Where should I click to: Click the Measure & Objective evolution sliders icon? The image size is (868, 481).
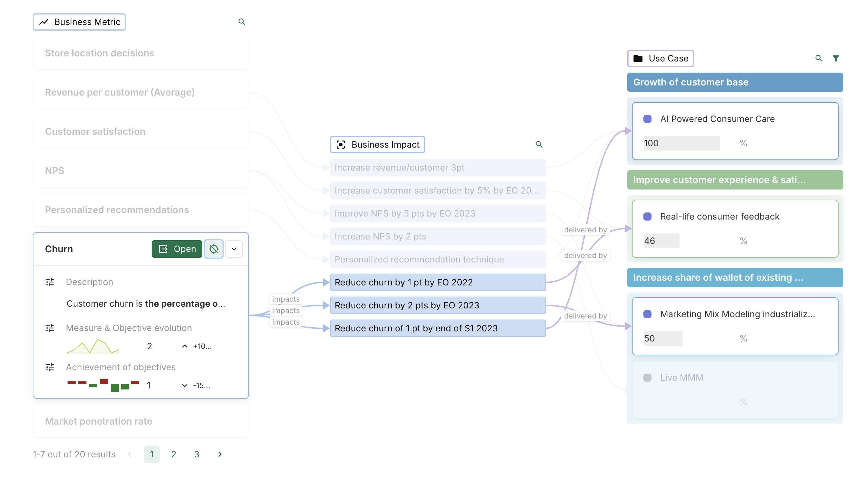coord(50,328)
